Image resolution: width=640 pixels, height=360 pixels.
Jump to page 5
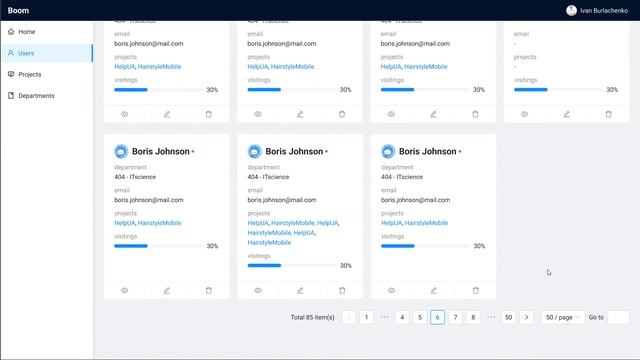(420, 317)
